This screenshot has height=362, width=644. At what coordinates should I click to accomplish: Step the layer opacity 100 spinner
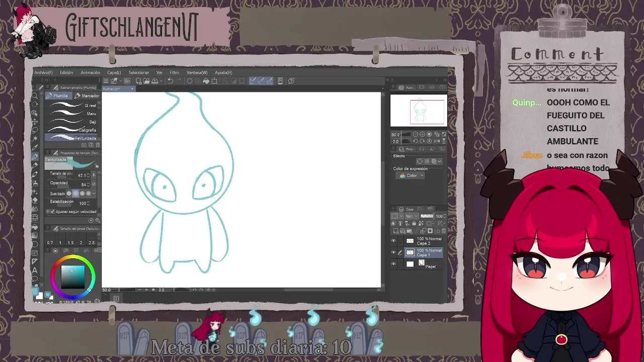pyautogui.click(x=445, y=216)
